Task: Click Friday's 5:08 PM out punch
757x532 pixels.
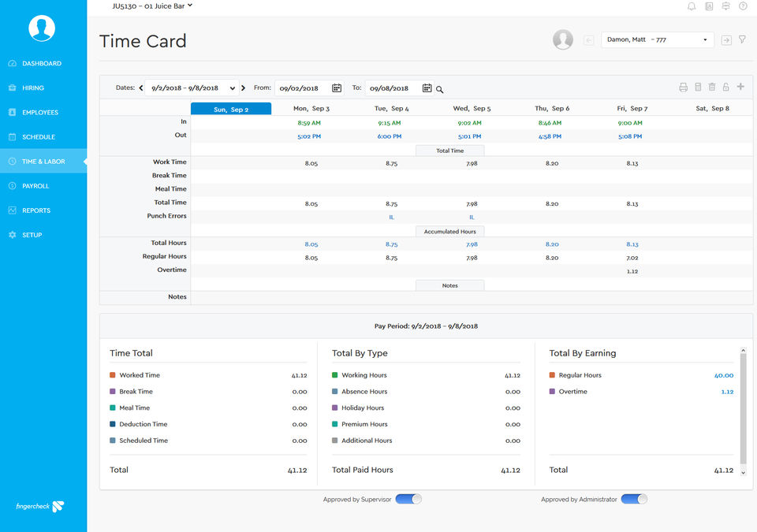Action: (629, 136)
